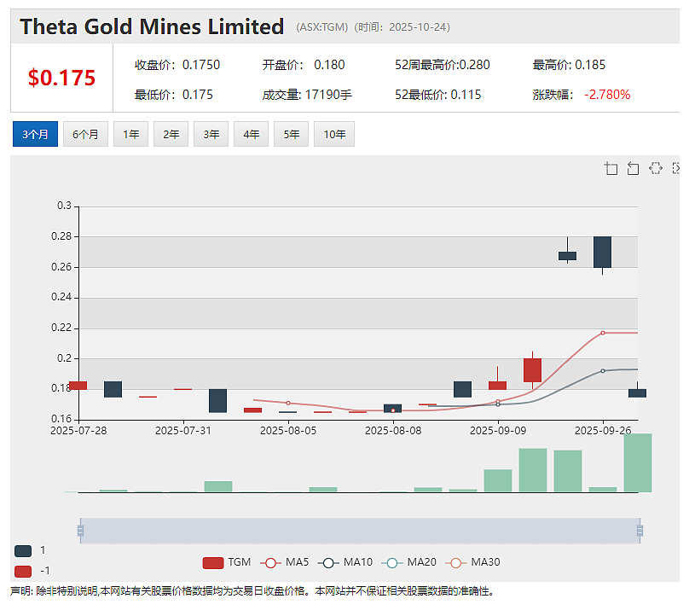Click the 时间: 2025-10-24 date text
The height and width of the screenshot is (616, 689).
coord(402,27)
